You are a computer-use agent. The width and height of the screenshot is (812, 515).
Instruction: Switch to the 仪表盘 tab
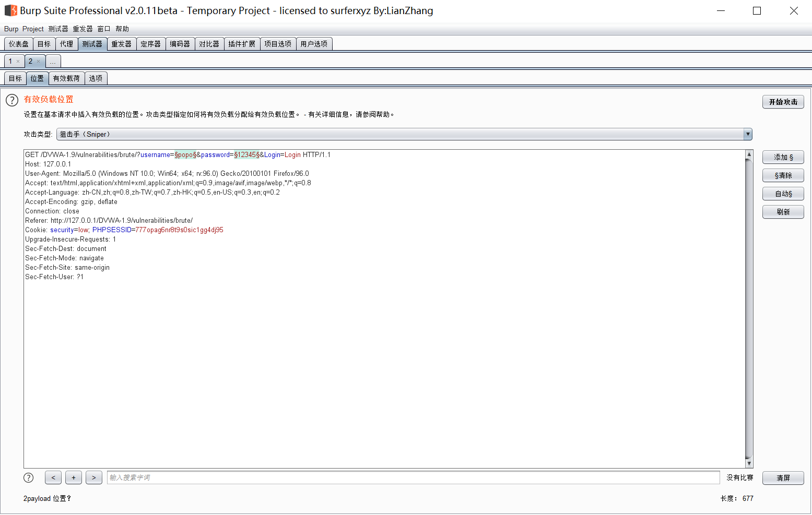pyautogui.click(x=19, y=44)
